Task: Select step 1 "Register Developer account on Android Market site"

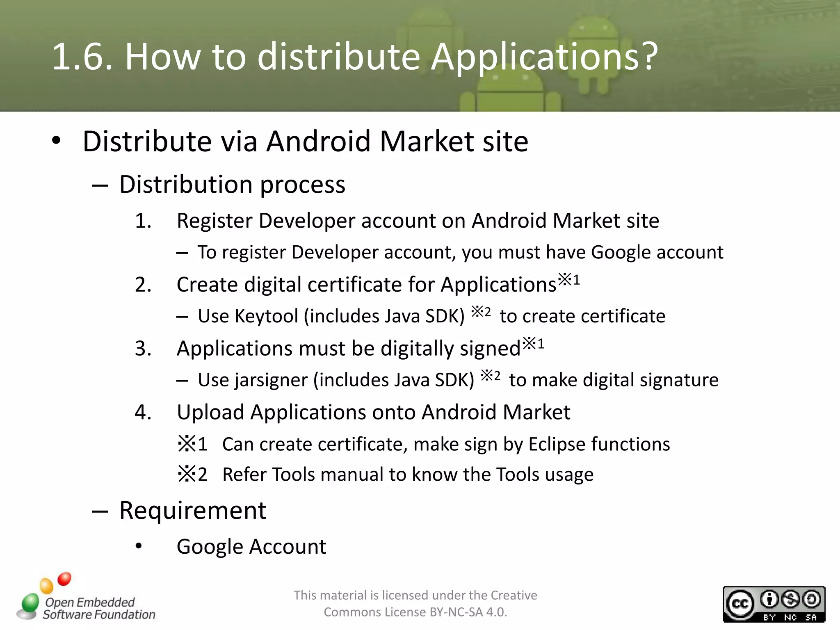Action: click(x=418, y=221)
